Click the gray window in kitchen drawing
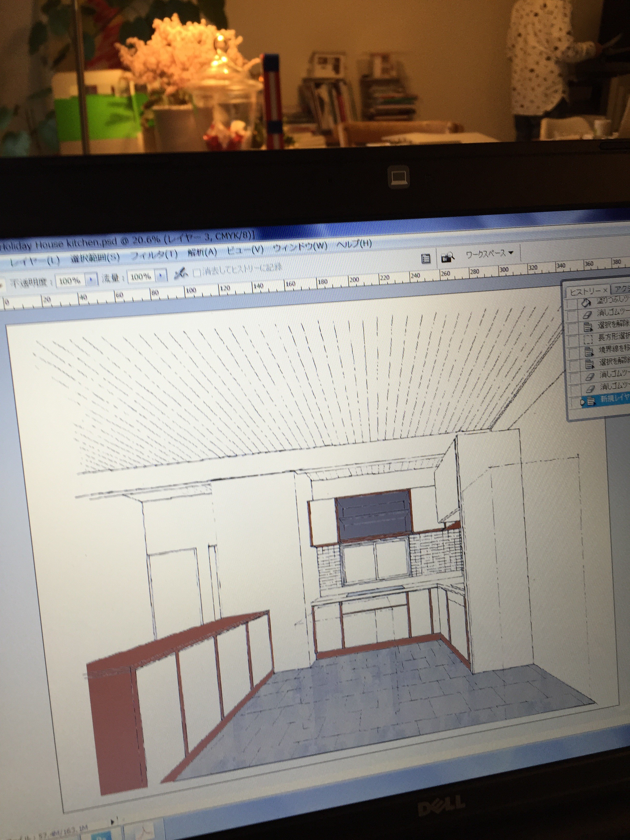 point(374,515)
